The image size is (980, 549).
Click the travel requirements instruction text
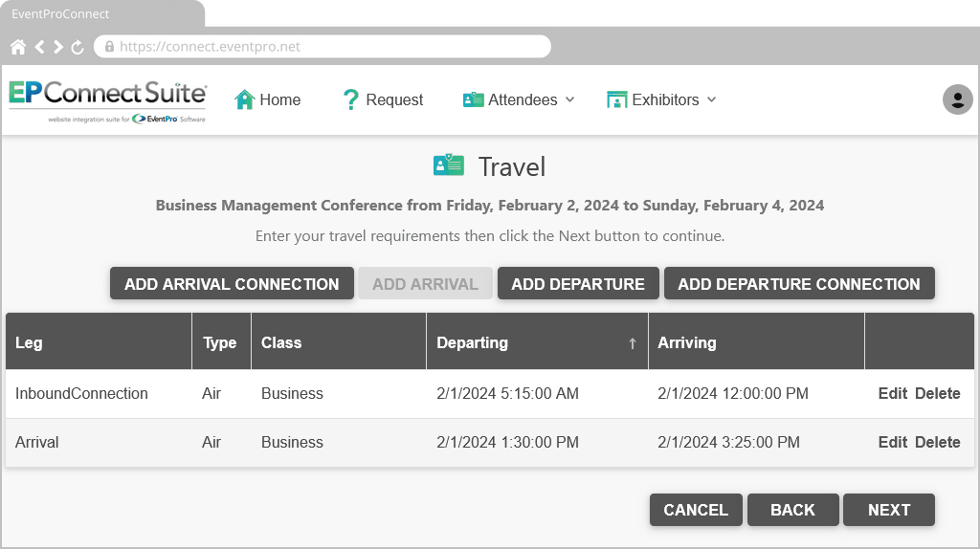click(x=490, y=236)
